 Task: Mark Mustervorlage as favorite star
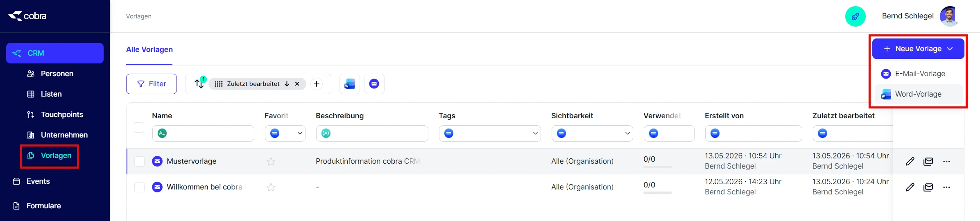click(x=271, y=162)
